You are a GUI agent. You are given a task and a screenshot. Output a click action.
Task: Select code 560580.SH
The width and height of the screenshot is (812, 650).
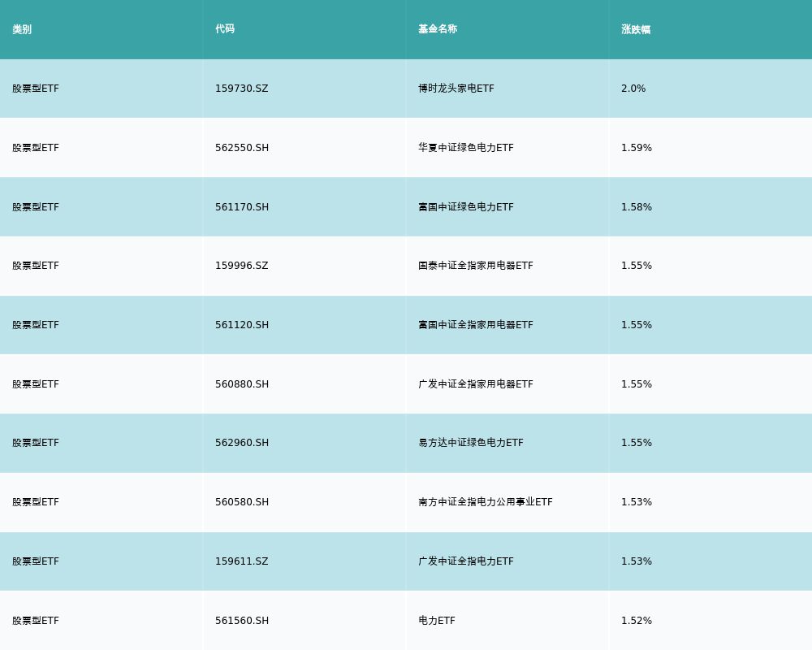[242, 502]
